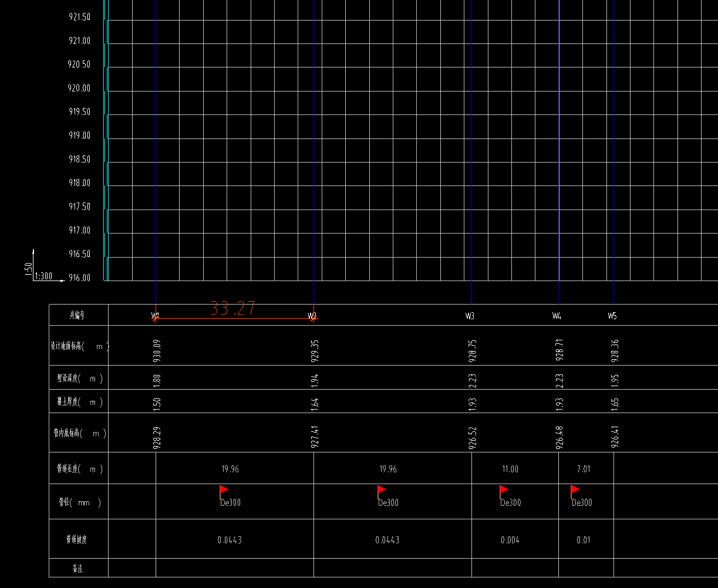Select burial depth value 1.94
This screenshot has height=588, width=718.
click(x=315, y=380)
